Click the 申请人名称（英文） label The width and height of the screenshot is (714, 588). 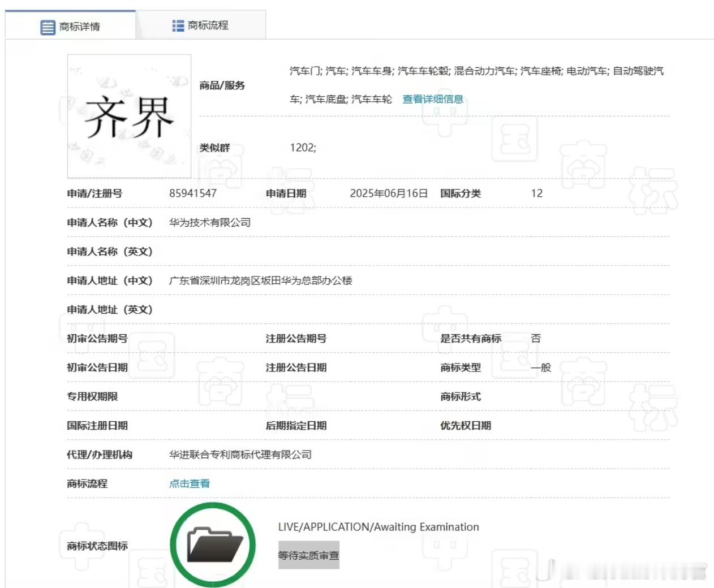pos(110,252)
